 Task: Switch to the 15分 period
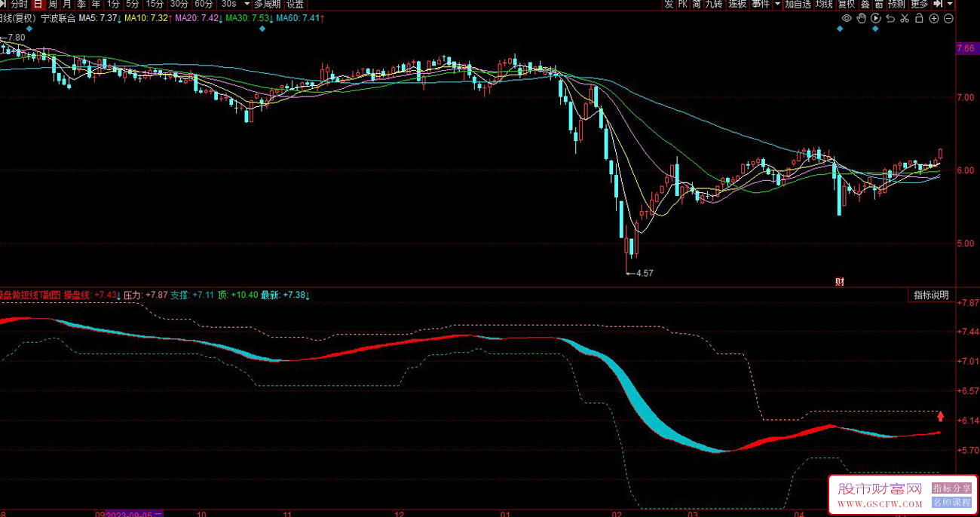tap(155, 4)
